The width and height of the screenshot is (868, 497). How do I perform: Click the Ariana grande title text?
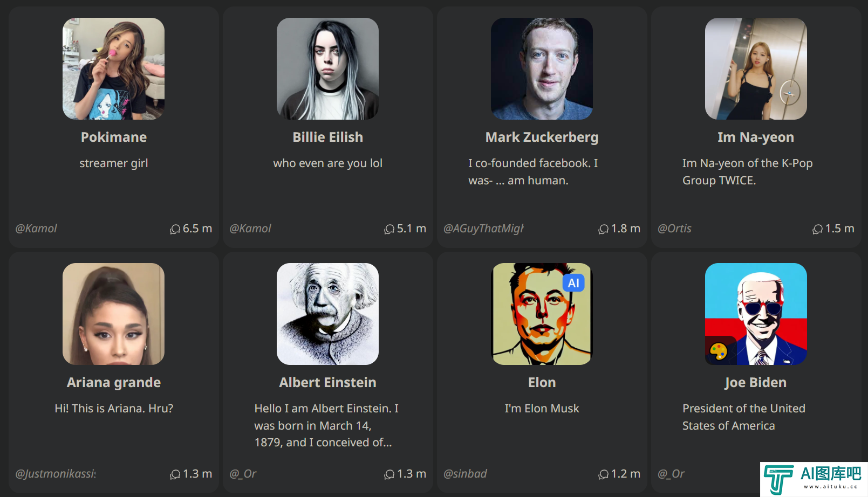(114, 382)
